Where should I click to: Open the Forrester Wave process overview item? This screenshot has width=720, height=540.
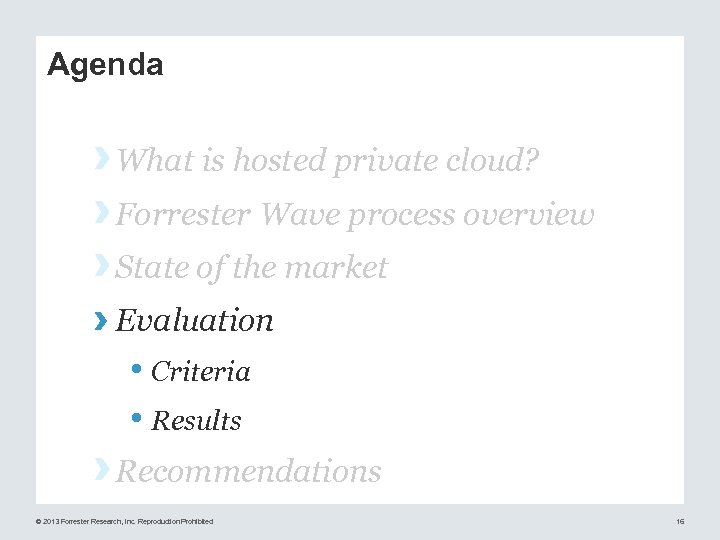(x=355, y=214)
